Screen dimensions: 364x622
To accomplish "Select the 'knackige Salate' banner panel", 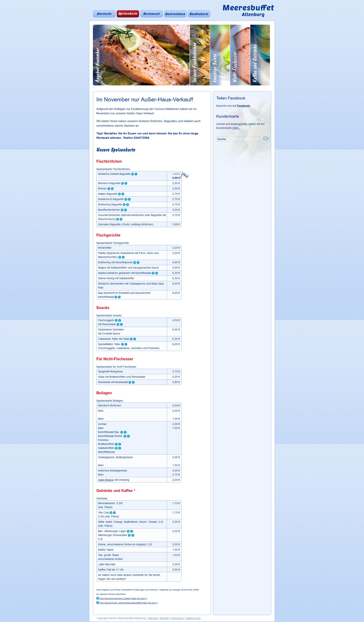I will pyautogui.click(x=220, y=55).
